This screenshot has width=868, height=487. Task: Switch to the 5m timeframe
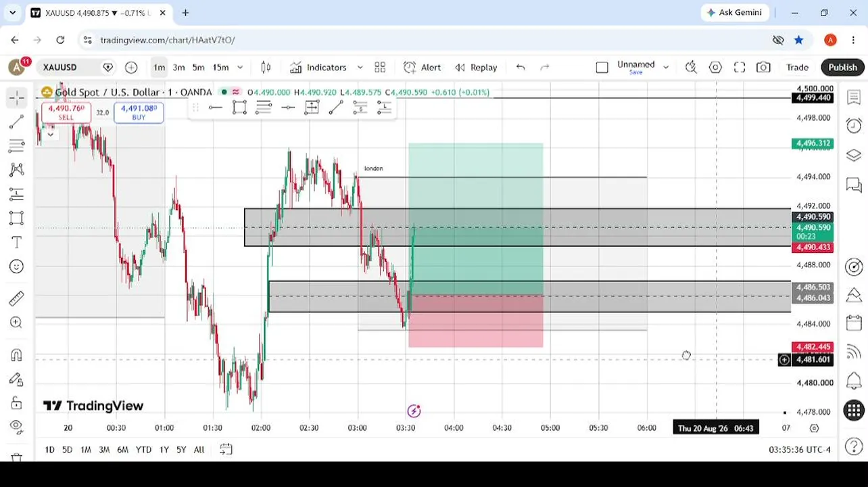click(198, 67)
